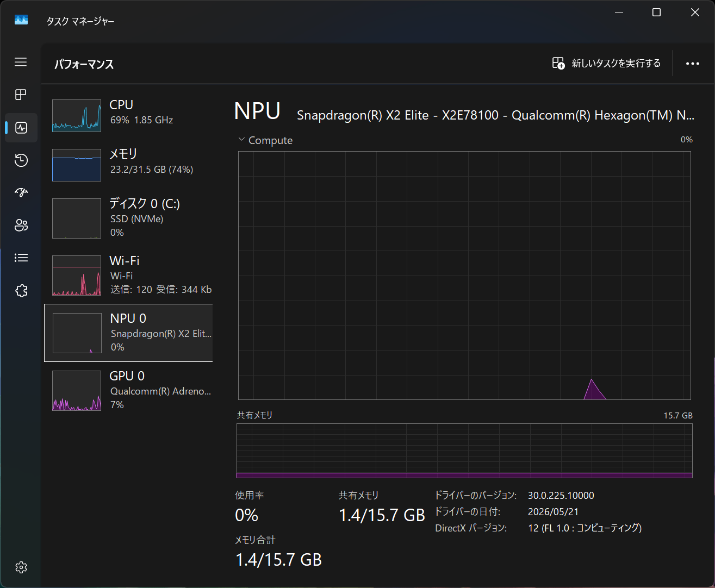Click the CPU mini usage graph
This screenshot has width=715, height=588.
77,116
